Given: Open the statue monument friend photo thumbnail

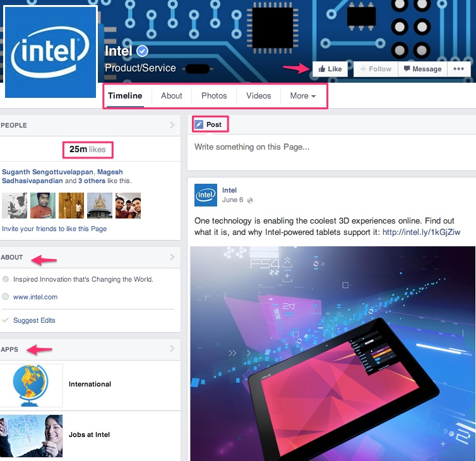Looking at the screenshot, I should coord(100,206).
